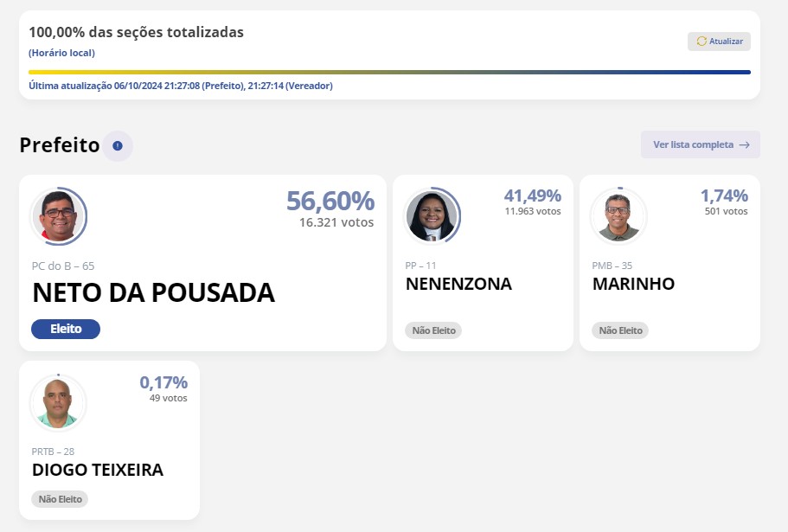The height and width of the screenshot is (532, 788).
Task: Click Diogo Teixeira's Não Eleito badge
Action: tap(60, 499)
